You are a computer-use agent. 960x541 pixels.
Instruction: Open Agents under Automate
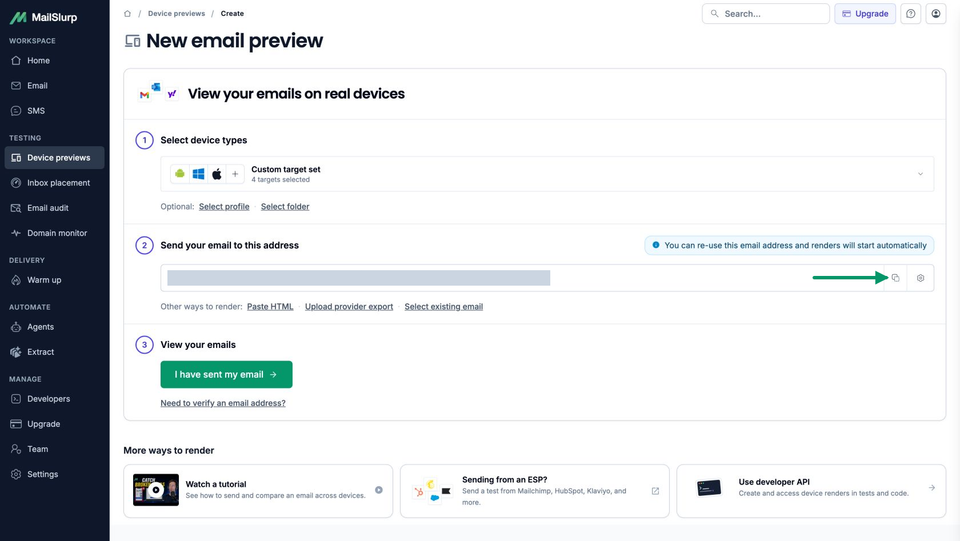[x=54, y=327]
